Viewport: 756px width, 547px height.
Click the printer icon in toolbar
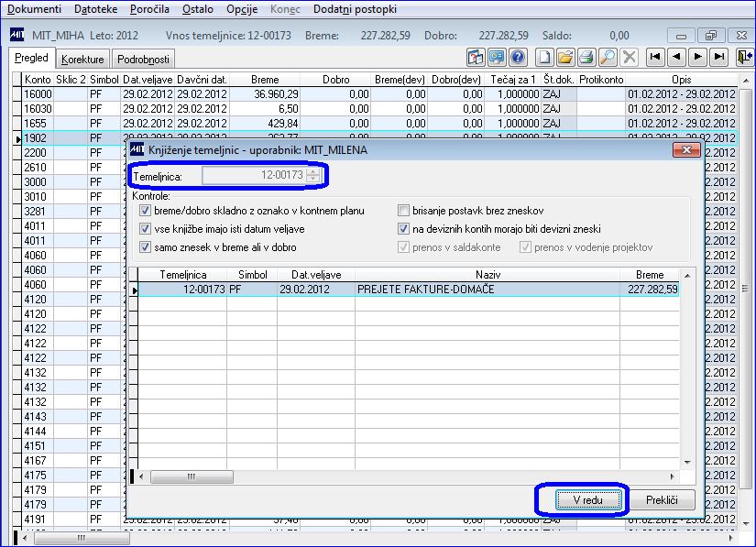(586, 58)
